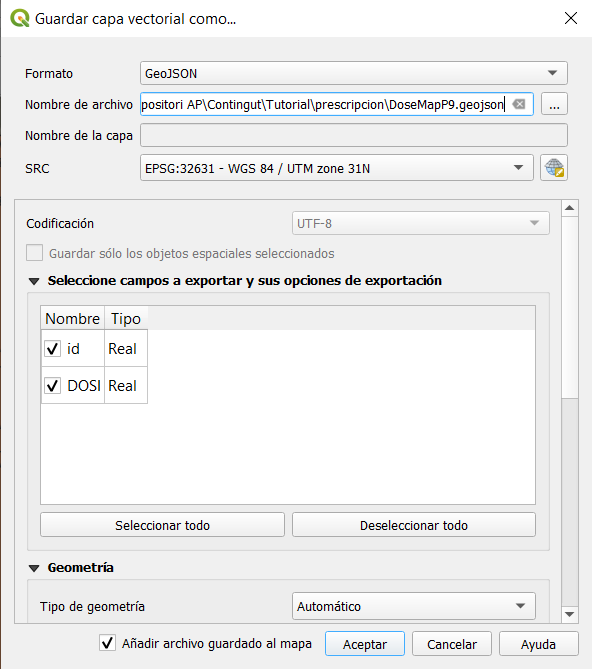This screenshot has width=592, height=669.
Task: Open the file browse ellipsis button
Action: (554, 104)
